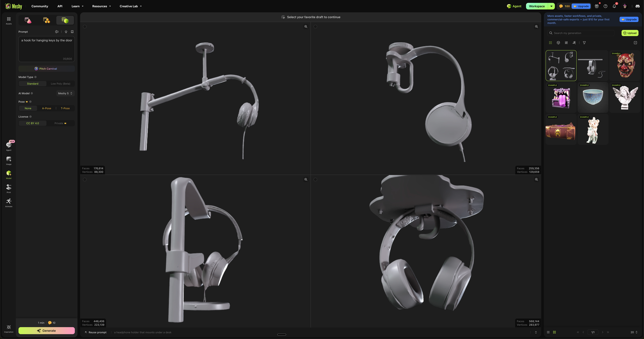Open the Discord link icon
This screenshot has width=644, height=339.
(x=637, y=6)
